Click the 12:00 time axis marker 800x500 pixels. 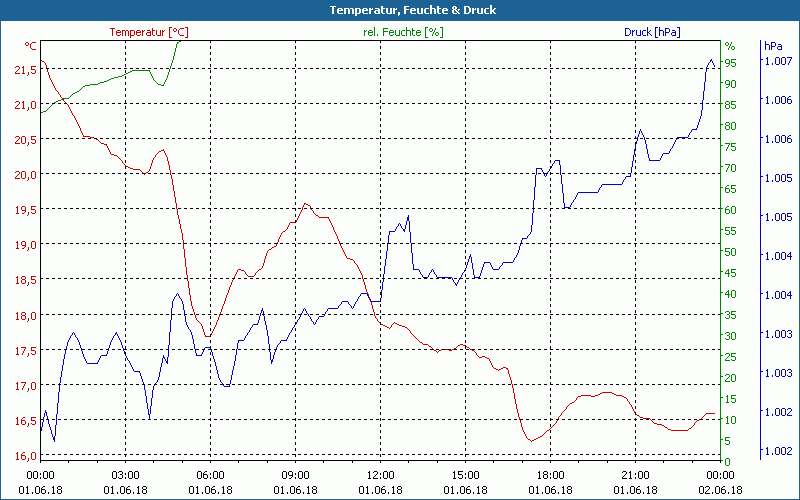tap(381, 475)
